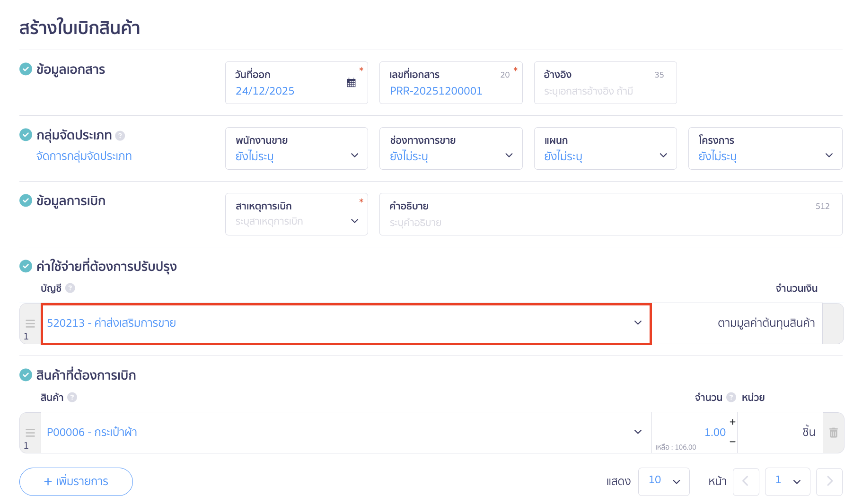Click help icon beside จำนวน label

[731, 397]
